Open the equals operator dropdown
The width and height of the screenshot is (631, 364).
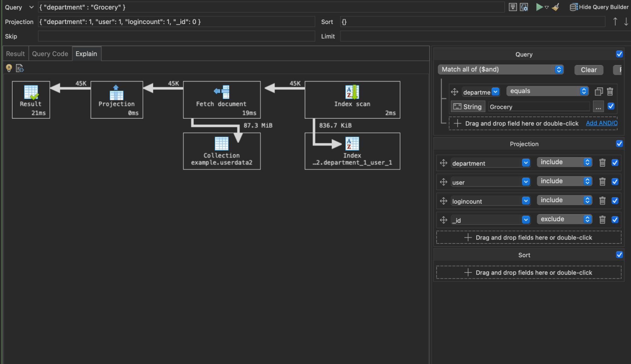tap(584, 91)
